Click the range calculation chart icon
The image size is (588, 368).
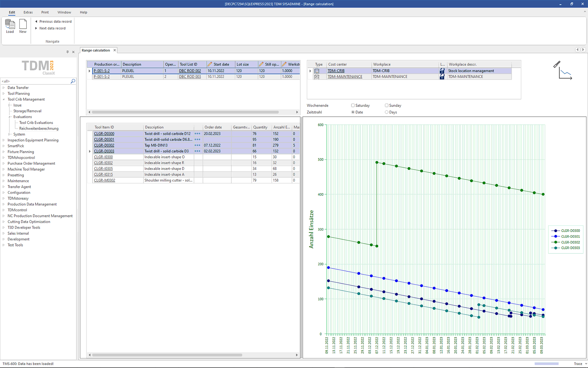pos(562,70)
